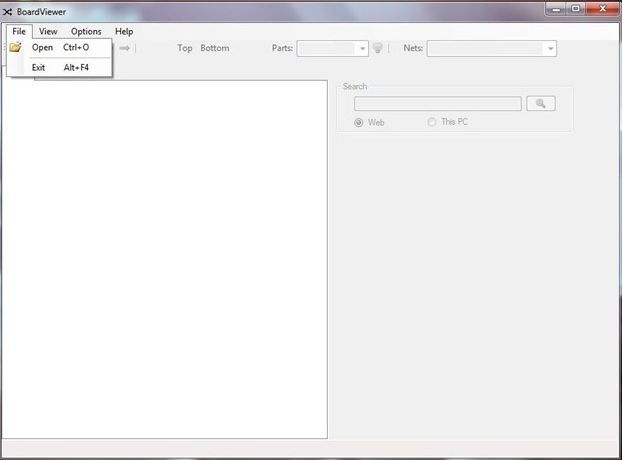Click the empty board viewing canvas
623x460 pixels.
(x=165, y=258)
